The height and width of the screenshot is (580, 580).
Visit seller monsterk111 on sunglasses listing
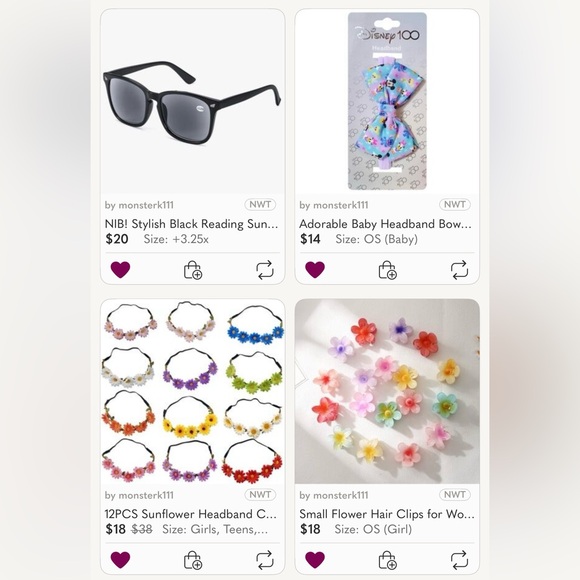click(139, 205)
